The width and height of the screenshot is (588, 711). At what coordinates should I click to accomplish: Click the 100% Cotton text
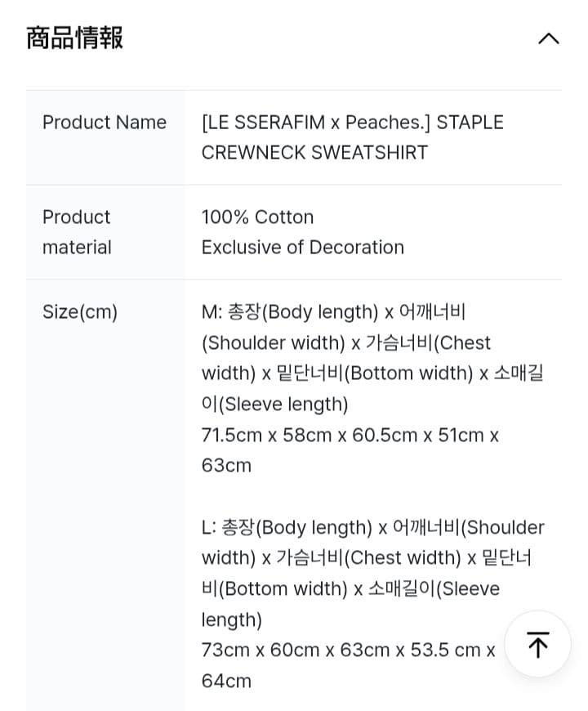click(257, 217)
